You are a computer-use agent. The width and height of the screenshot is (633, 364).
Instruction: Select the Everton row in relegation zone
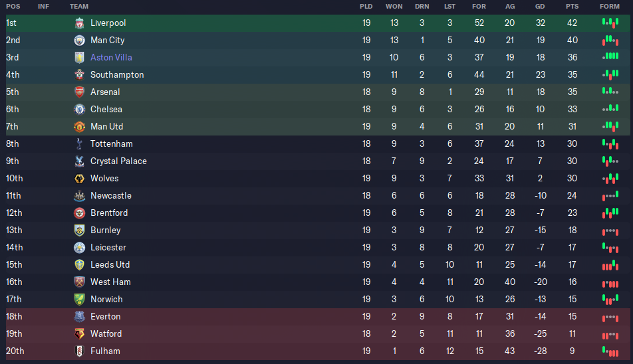point(266,317)
